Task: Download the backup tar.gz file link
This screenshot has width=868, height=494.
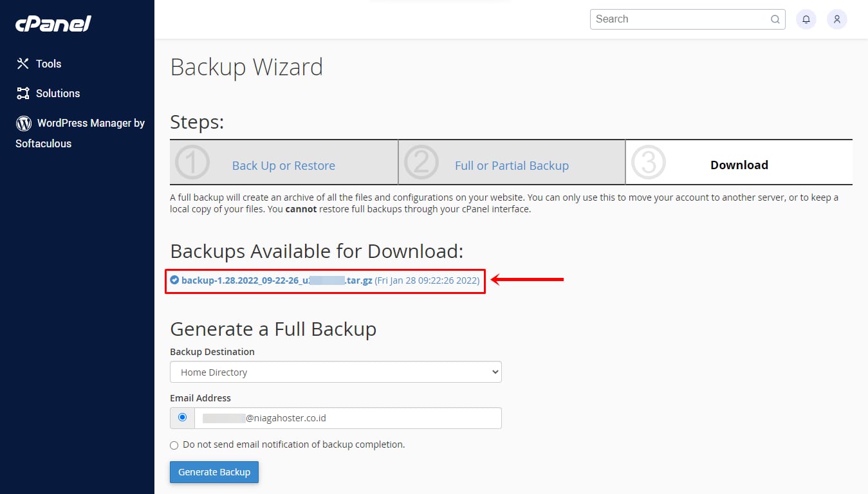Action: [x=277, y=280]
